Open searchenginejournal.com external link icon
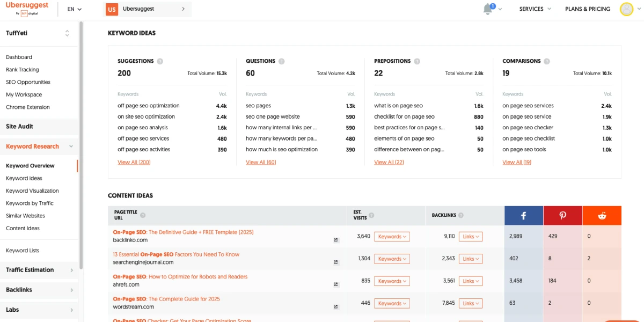 [336, 262]
